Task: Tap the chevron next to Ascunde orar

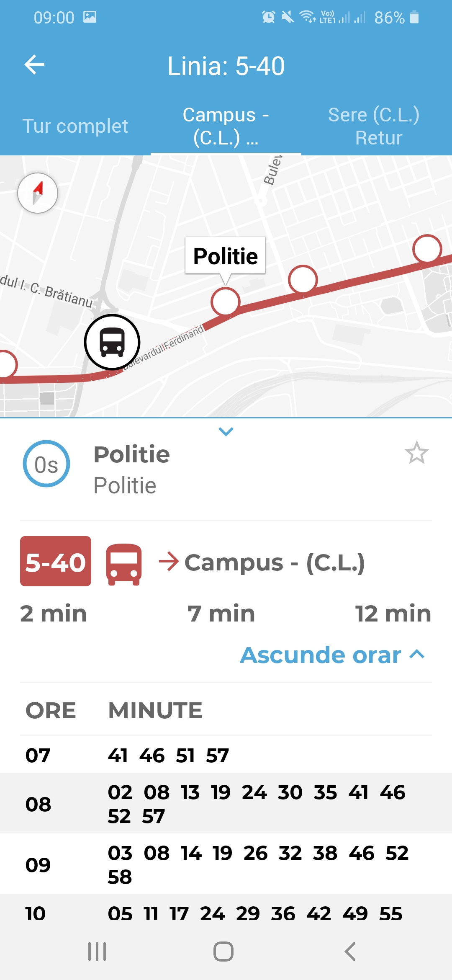Action: pos(417,654)
